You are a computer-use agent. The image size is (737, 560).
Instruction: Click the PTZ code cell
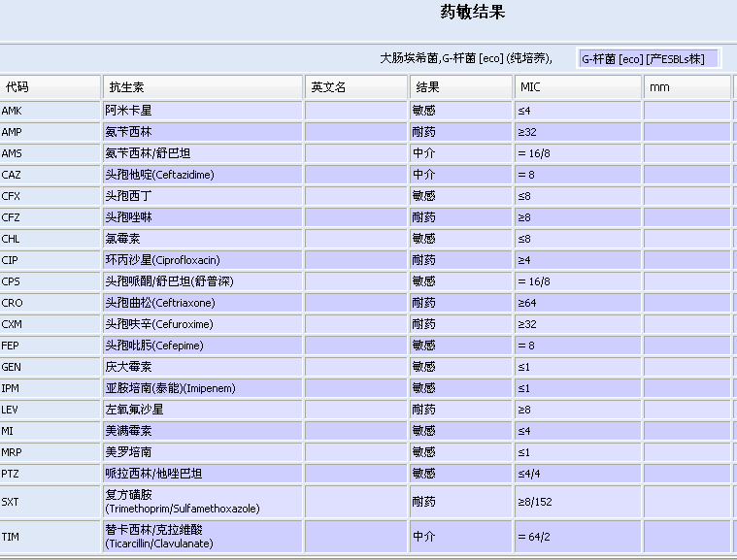click(x=50, y=474)
